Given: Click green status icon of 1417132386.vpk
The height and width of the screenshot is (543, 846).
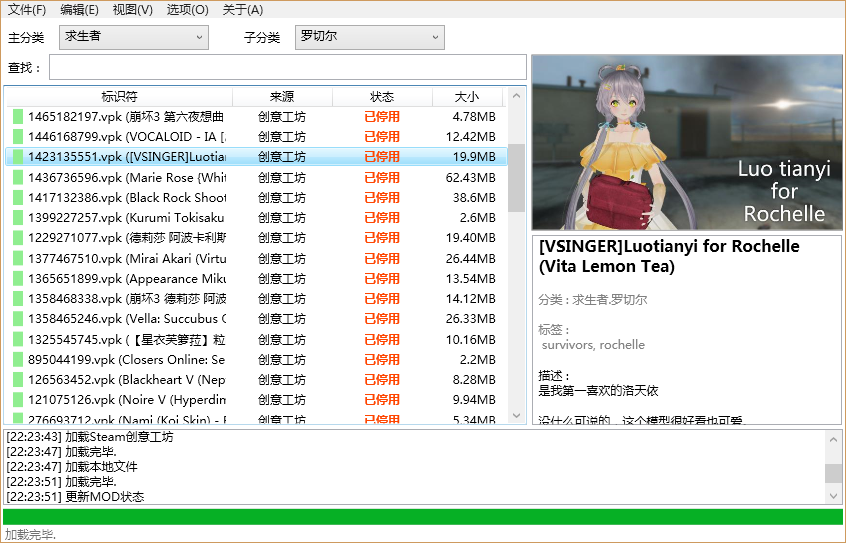Looking at the screenshot, I should [x=18, y=198].
